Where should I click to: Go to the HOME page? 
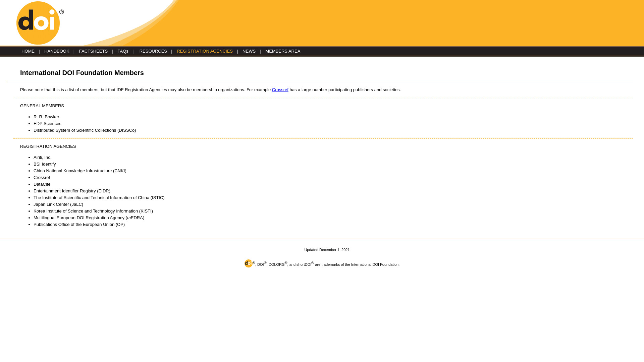[28, 51]
